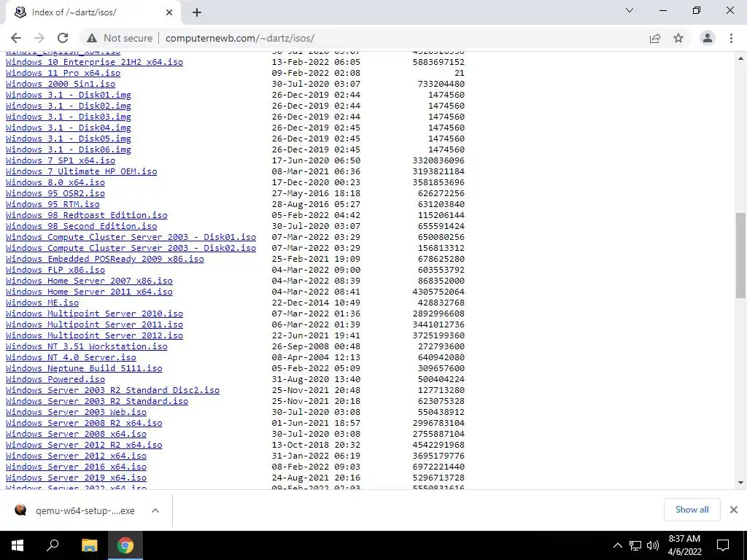
Task: Open the notification center icon
Action: (723, 545)
